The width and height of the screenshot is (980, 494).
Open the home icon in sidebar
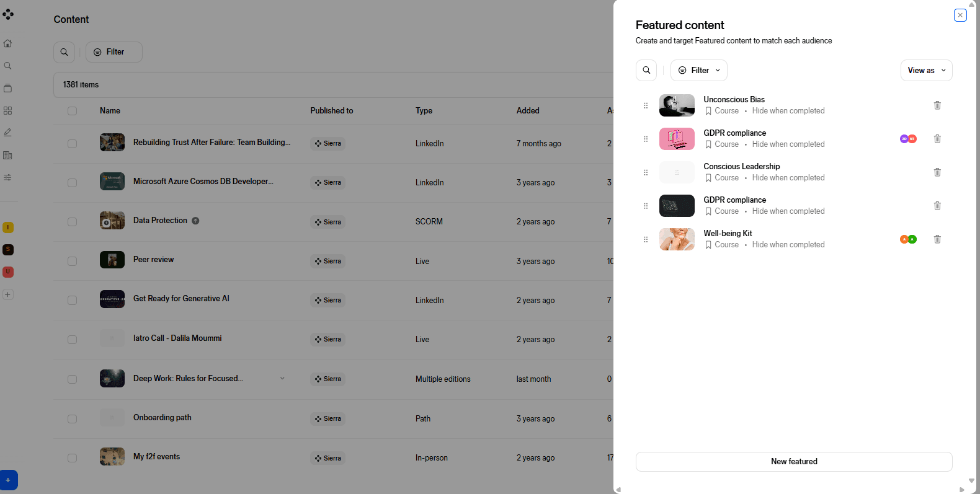tap(8, 43)
